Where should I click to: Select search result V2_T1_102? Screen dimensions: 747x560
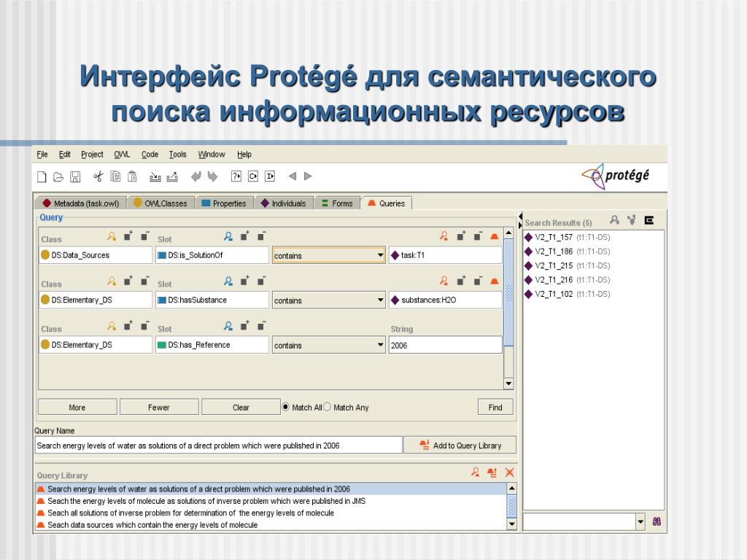(567, 295)
